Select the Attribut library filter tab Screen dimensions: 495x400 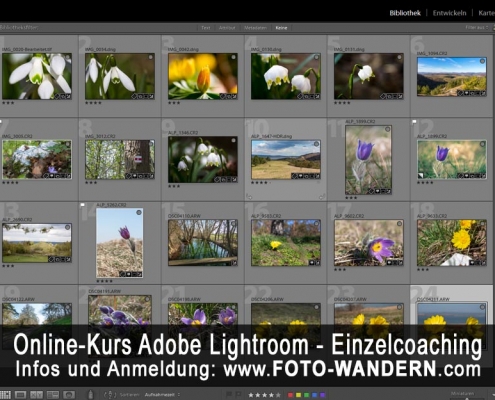coord(227,28)
